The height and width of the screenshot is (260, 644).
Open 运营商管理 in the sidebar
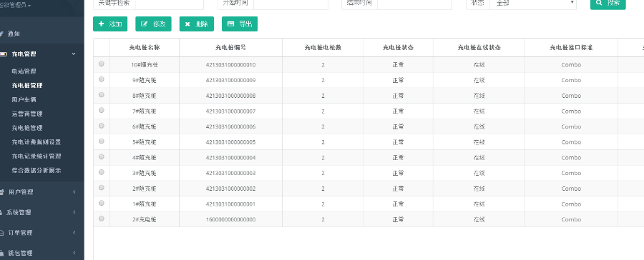(x=27, y=114)
